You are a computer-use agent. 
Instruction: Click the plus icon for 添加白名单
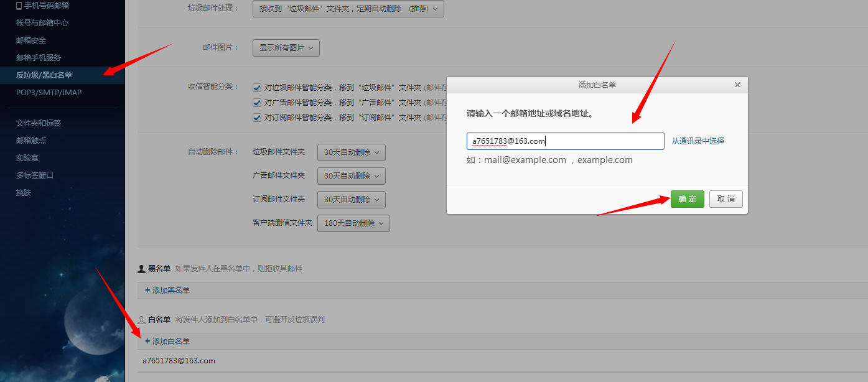(147, 341)
